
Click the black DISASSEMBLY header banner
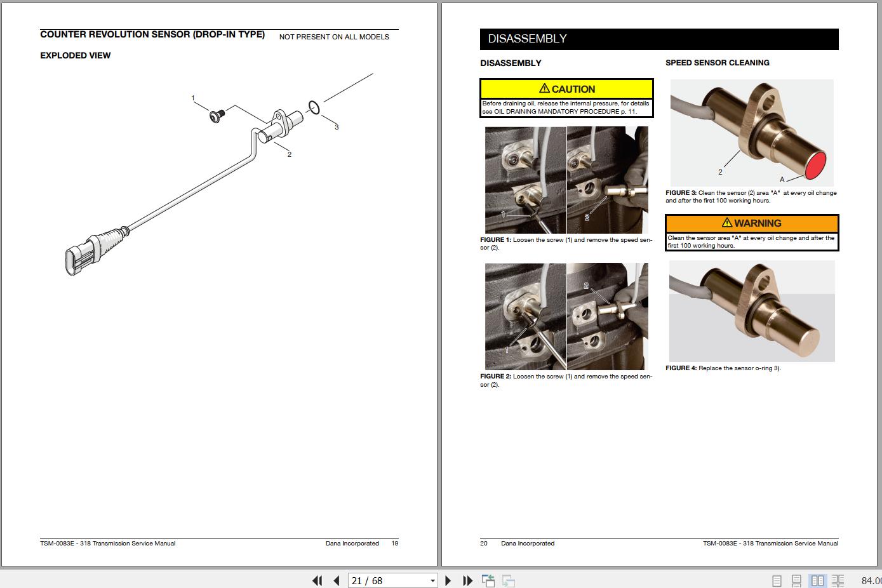659,39
